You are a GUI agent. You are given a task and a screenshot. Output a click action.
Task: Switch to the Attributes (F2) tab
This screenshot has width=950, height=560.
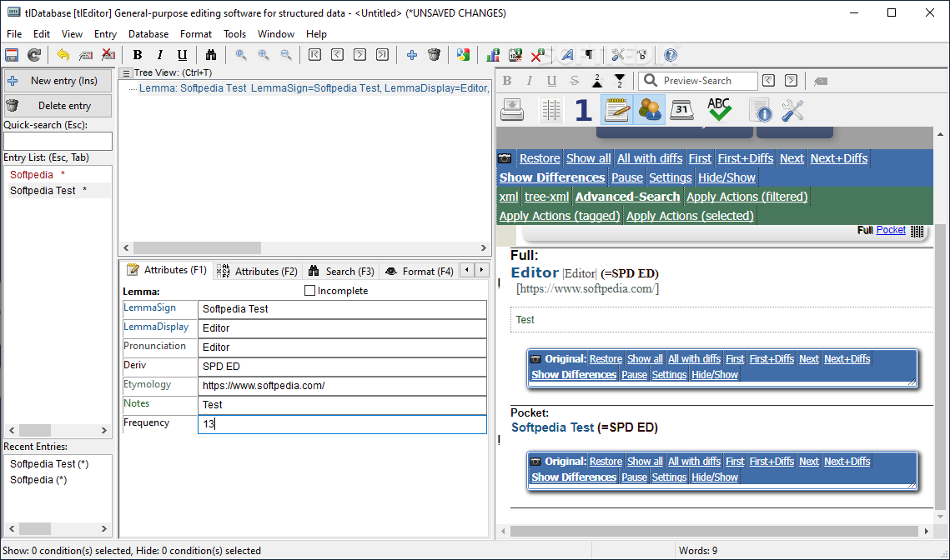(x=258, y=271)
